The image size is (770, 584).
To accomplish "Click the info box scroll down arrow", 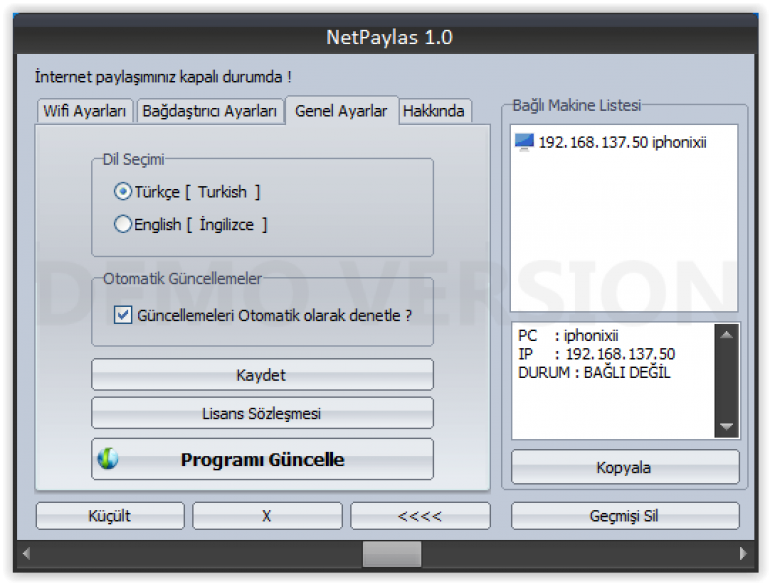I will pos(726,426).
